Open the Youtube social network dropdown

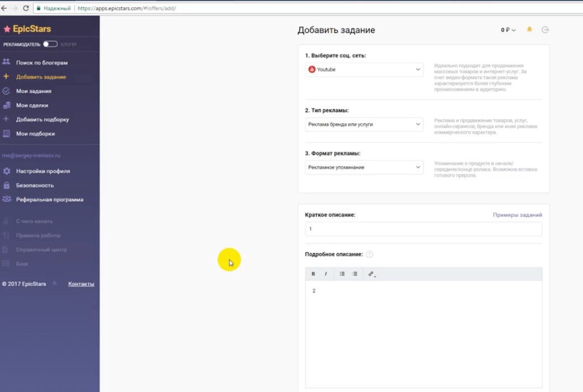364,70
